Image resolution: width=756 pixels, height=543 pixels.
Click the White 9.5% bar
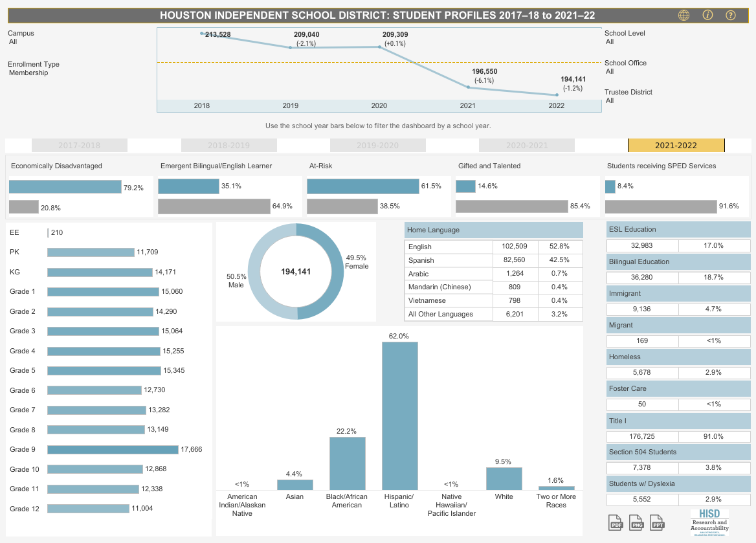504,478
